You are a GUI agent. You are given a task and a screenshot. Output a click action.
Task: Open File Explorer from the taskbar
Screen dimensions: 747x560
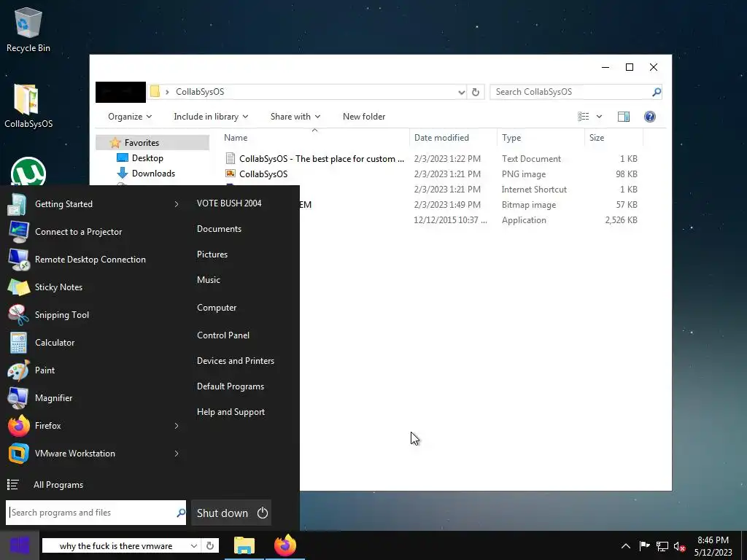tap(244, 545)
